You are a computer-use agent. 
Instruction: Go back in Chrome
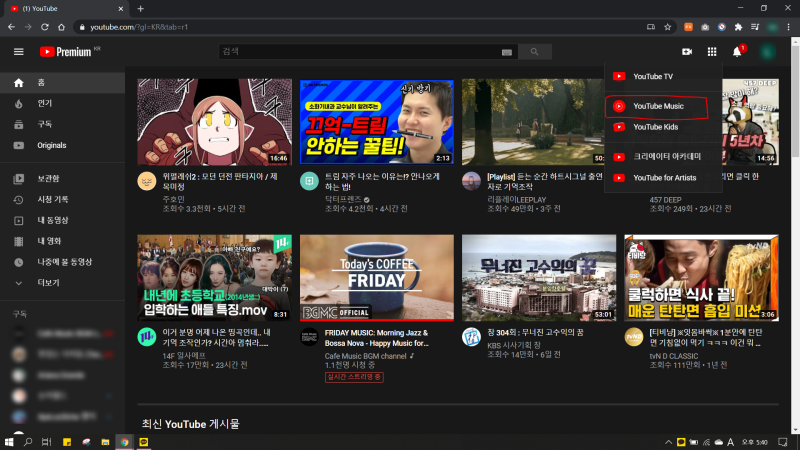click(11, 27)
